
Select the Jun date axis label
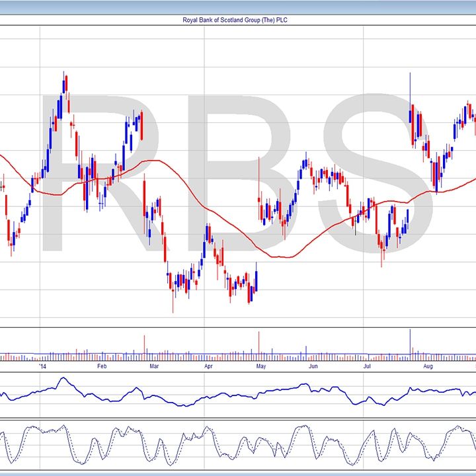[313, 366]
